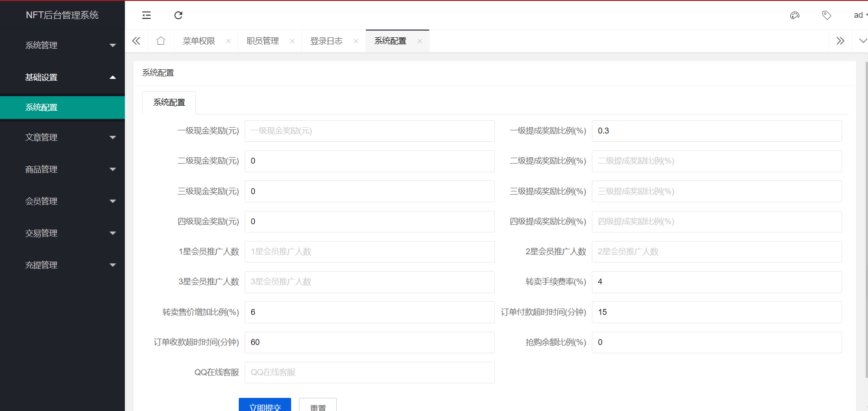Click the QQ在线客服 input field
Screen dimensions: 868x411
point(370,372)
